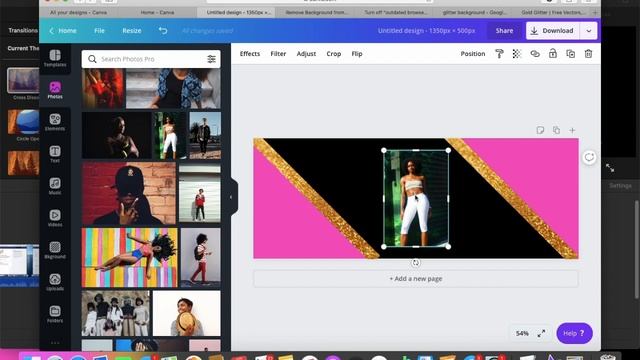Switch to All your designs browser tab
Viewport: 640px width, 360px height.
click(78, 13)
